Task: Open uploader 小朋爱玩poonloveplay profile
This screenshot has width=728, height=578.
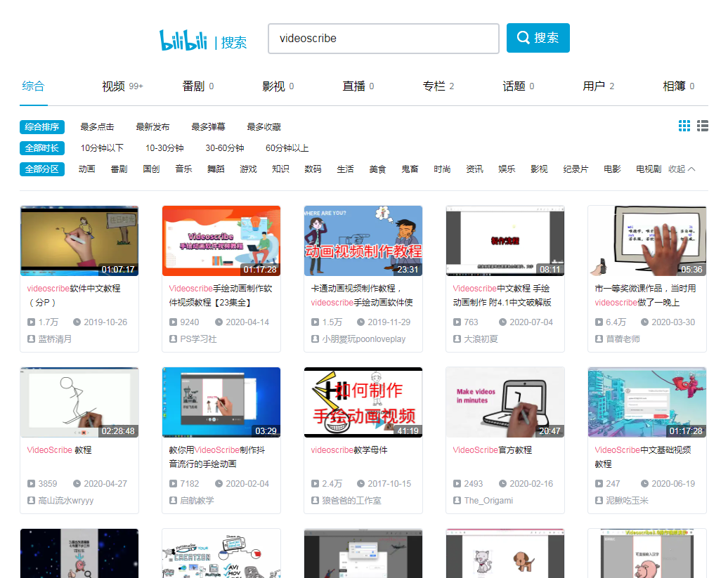Action: coord(364,339)
